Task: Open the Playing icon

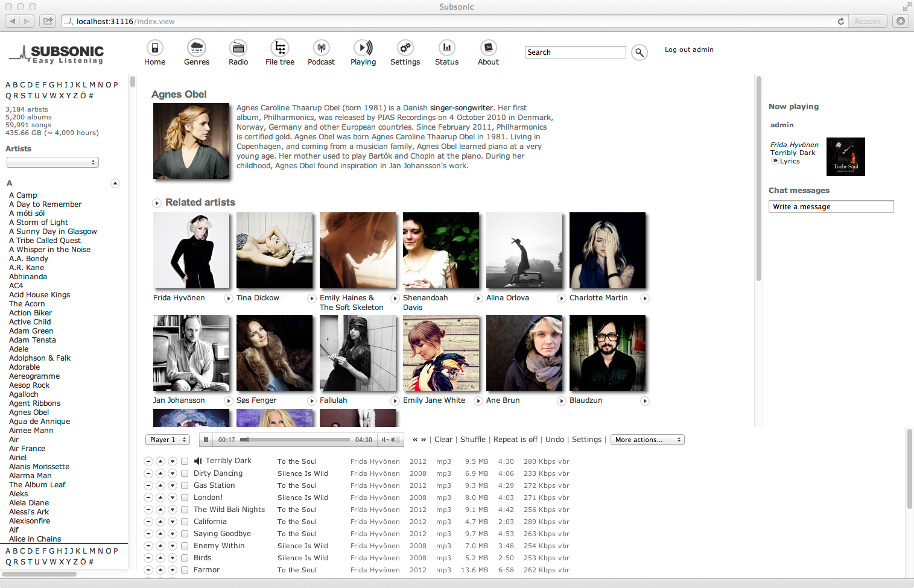Action: (363, 48)
